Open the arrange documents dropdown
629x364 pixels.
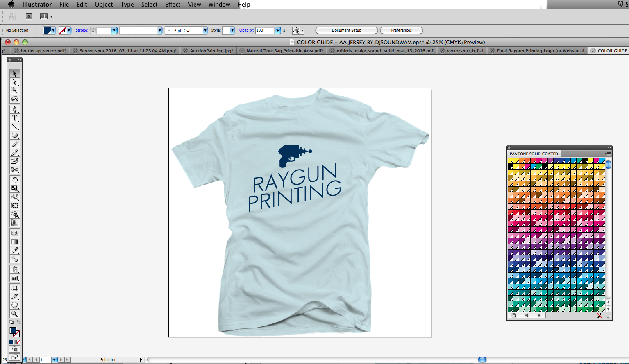tap(46, 16)
